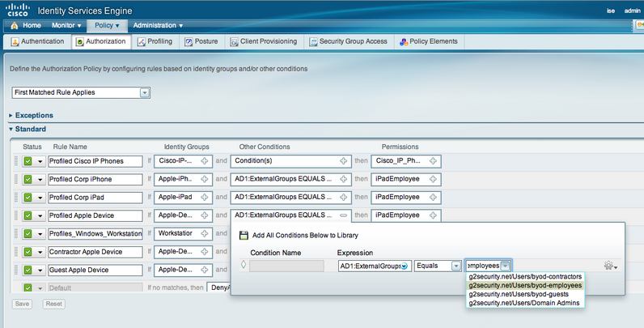Screen dimensions: 644x328
Task: Switch to the Profiling tab
Action: 155,41
